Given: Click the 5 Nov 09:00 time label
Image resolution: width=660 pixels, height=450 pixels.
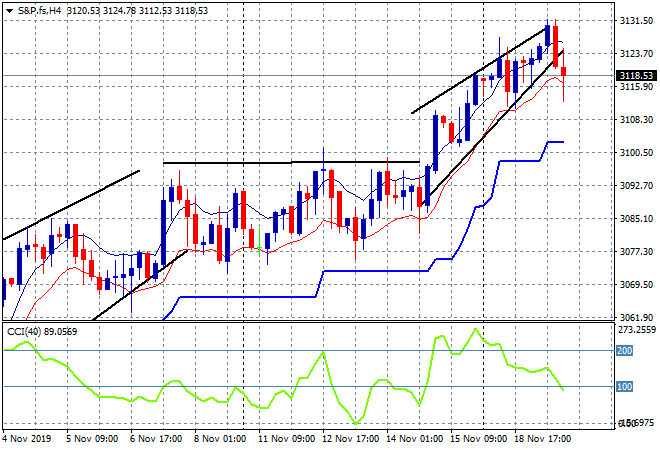Looking at the screenshot, I should 92,439.
